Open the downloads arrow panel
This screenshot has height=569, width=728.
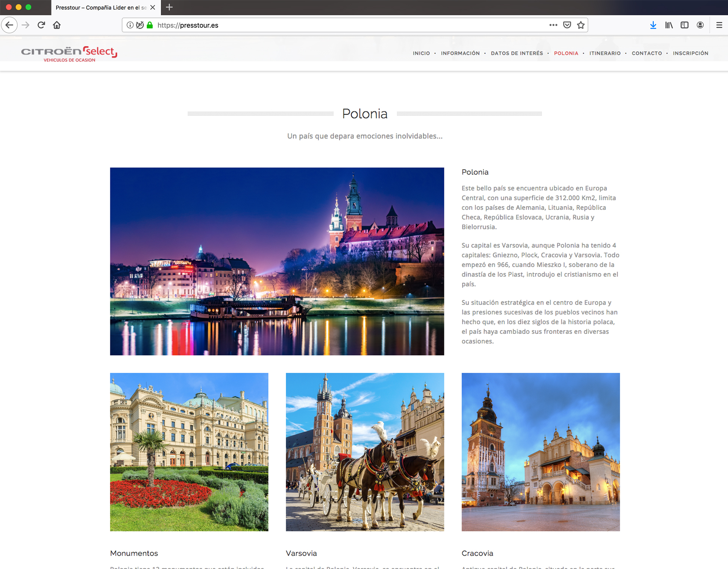point(653,25)
